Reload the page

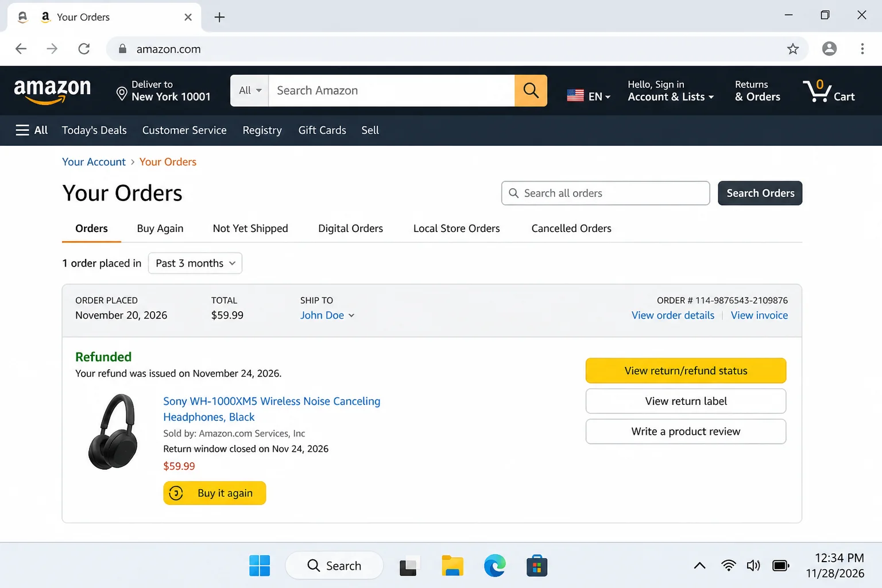coord(84,49)
